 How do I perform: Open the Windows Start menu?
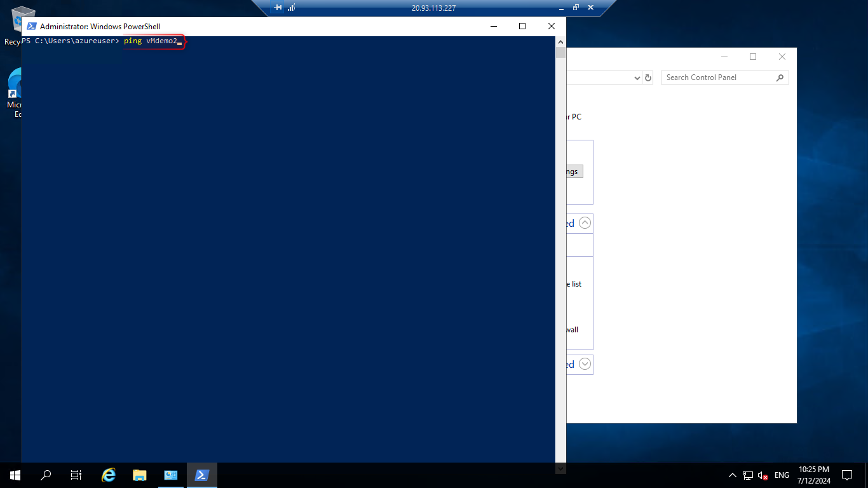click(15, 475)
